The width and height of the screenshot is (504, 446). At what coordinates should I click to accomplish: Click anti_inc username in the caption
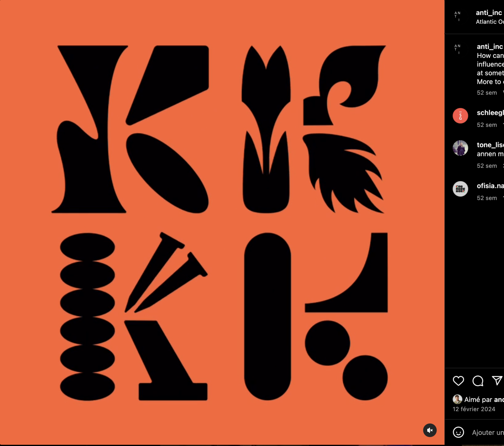490,47
